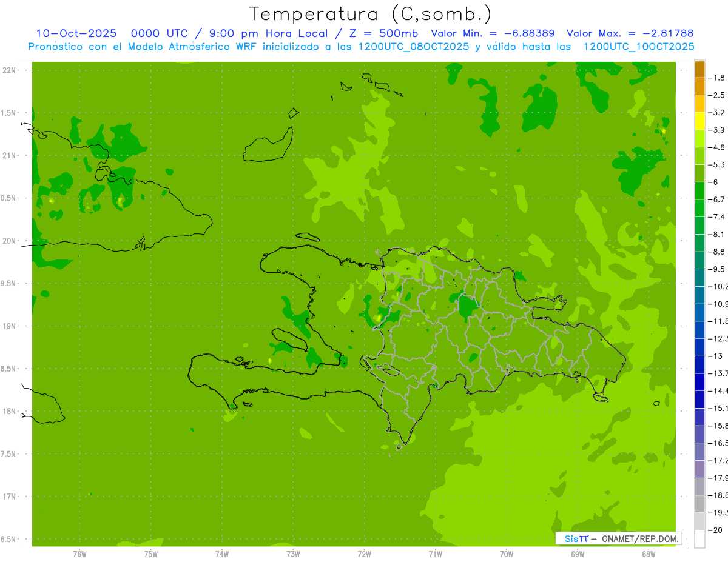Click the dark orange swatch above -1.8
728x562 pixels.
click(699, 70)
